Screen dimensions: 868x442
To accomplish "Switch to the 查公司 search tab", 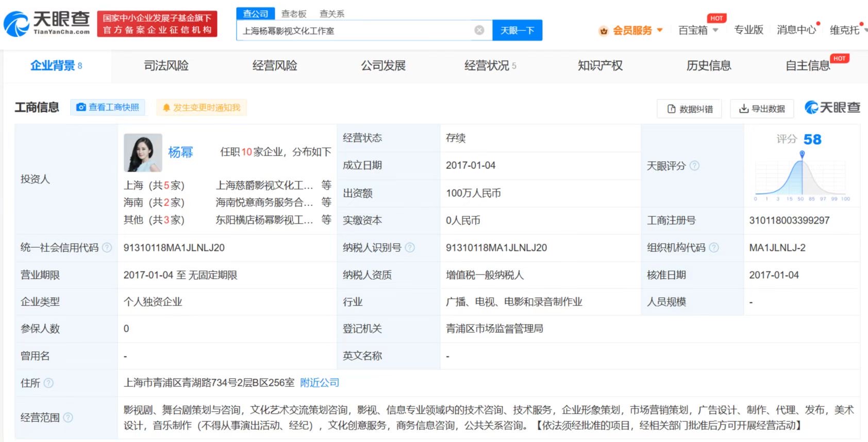I will coord(256,14).
